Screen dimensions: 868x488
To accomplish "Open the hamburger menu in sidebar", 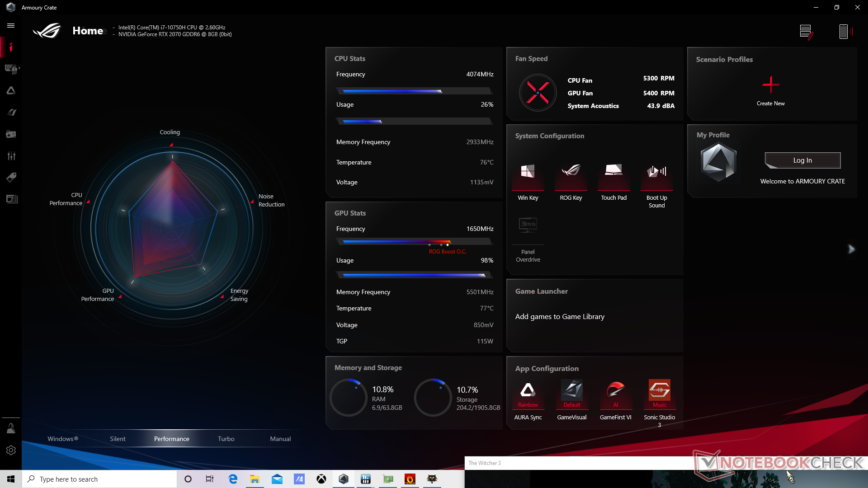I will pos(11,26).
